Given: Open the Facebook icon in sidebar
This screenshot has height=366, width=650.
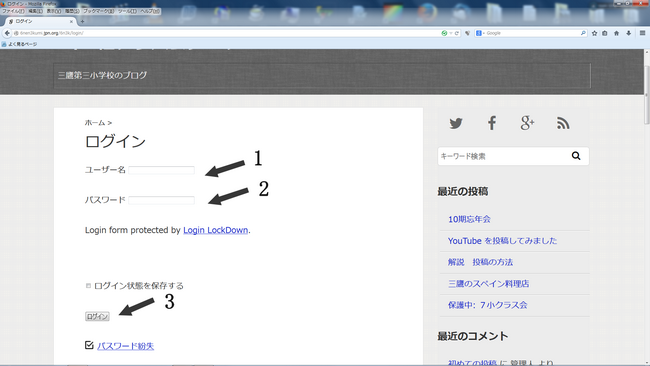Looking at the screenshot, I should pos(492,123).
